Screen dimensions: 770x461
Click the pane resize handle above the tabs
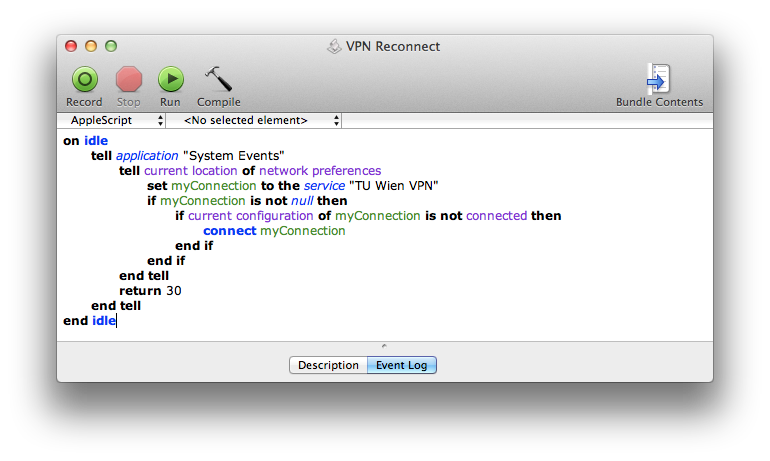pyautogui.click(x=385, y=345)
